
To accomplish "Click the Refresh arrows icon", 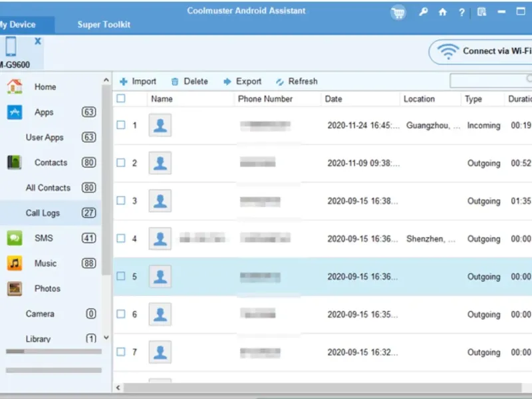I will (279, 82).
